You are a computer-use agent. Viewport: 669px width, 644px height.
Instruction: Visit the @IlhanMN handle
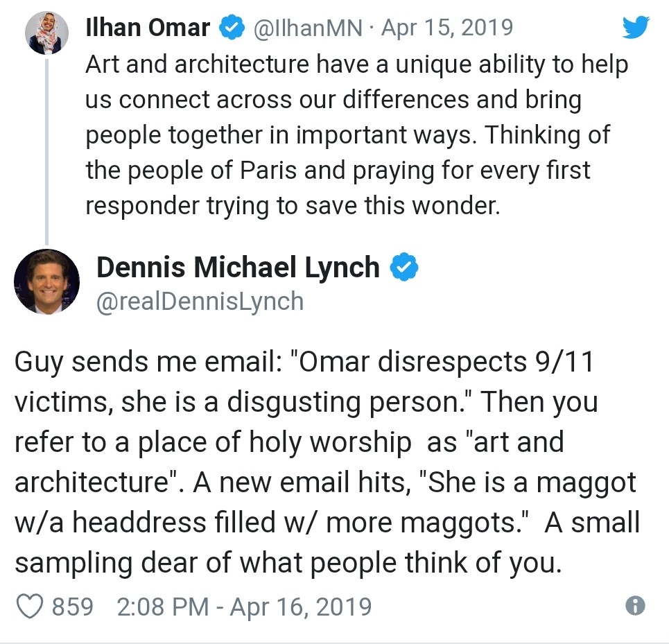tap(308, 28)
